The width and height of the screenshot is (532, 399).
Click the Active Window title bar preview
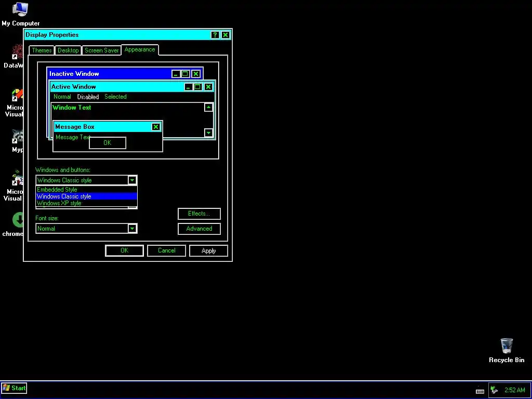pos(132,87)
